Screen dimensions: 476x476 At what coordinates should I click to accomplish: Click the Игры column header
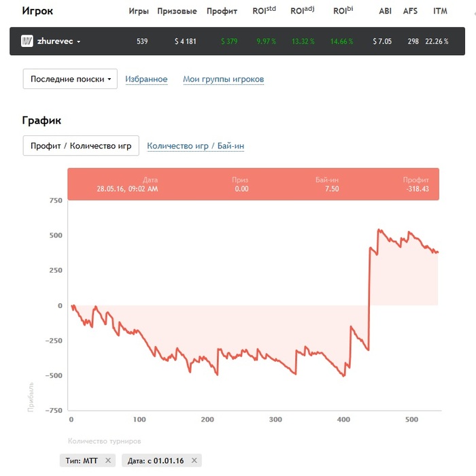pos(139,12)
